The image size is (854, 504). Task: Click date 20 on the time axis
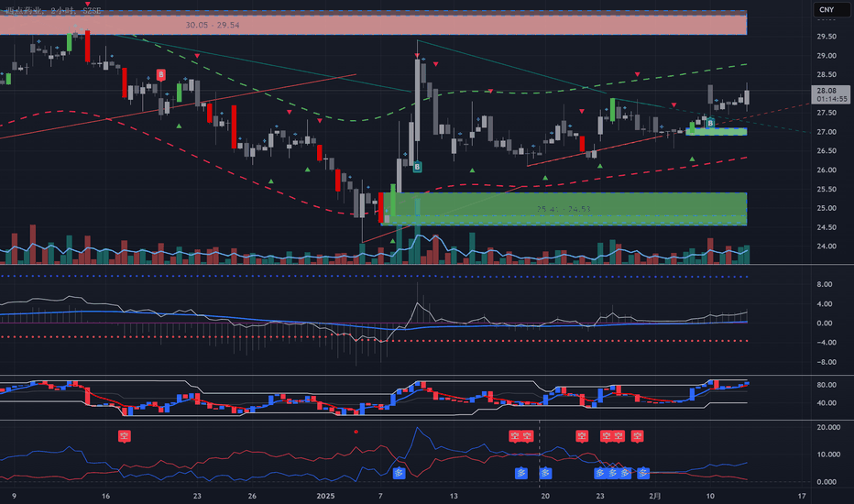click(x=545, y=496)
